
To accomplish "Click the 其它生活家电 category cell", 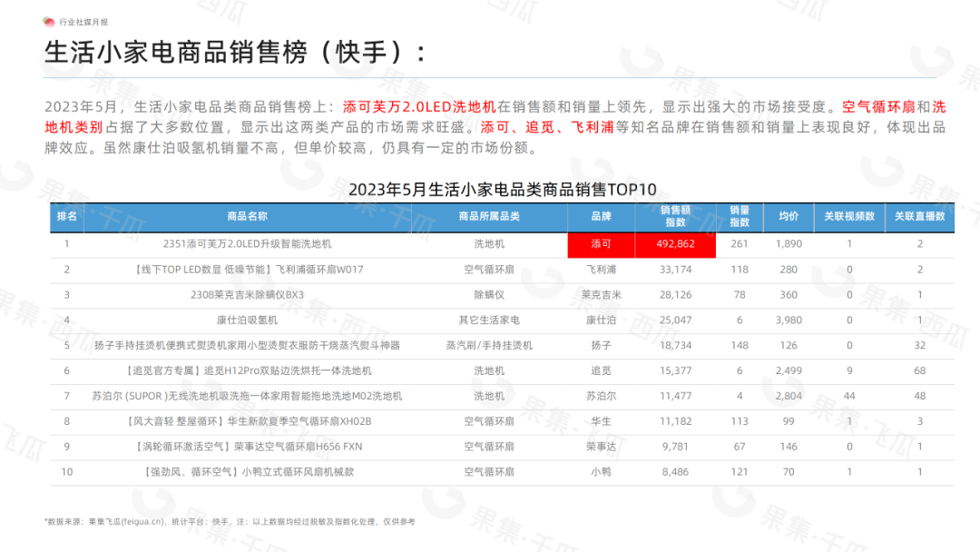I will click(x=489, y=320).
